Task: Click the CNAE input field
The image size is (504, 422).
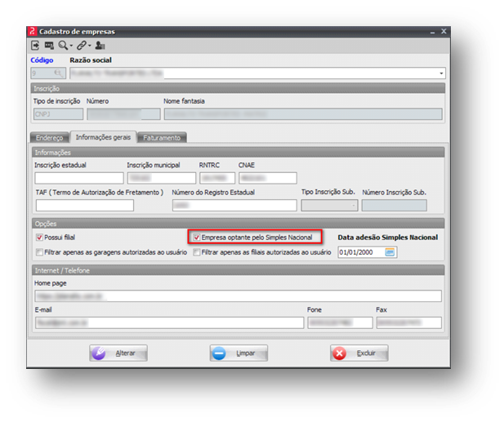Action: coord(268,178)
